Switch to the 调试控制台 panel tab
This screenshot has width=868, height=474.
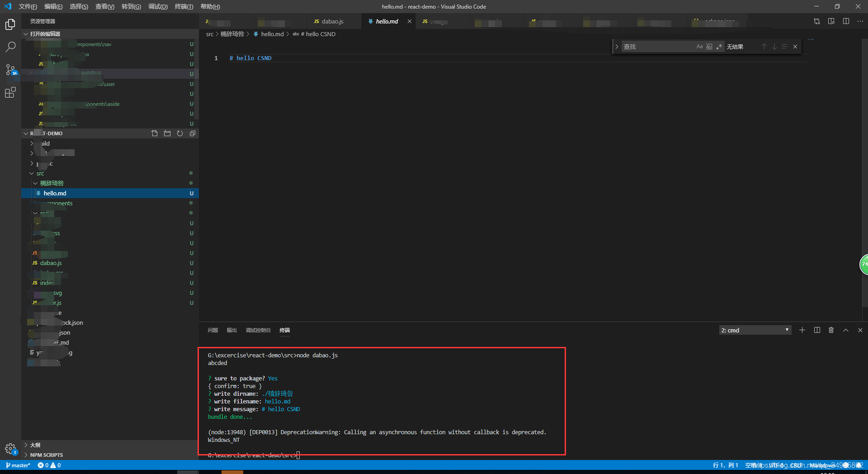pos(258,330)
